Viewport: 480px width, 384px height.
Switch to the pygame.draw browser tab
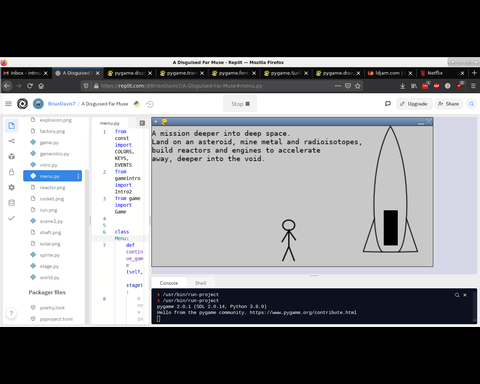coord(338,73)
